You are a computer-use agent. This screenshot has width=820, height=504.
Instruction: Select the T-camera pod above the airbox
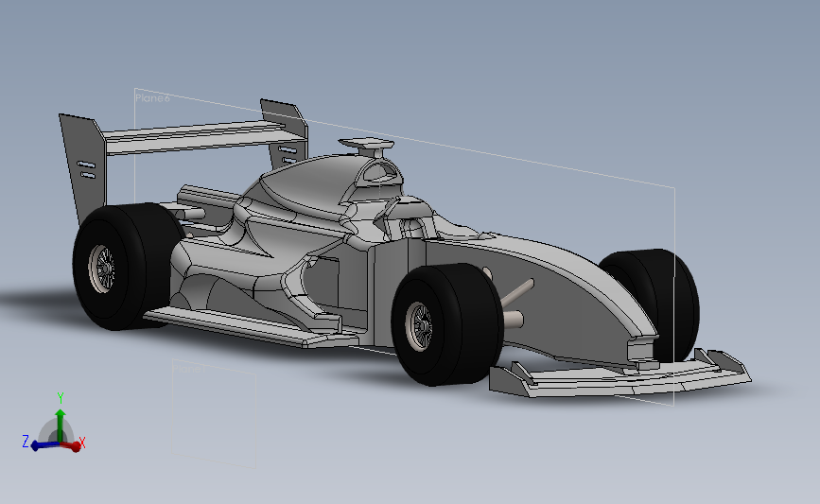click(x=366, y=144)
